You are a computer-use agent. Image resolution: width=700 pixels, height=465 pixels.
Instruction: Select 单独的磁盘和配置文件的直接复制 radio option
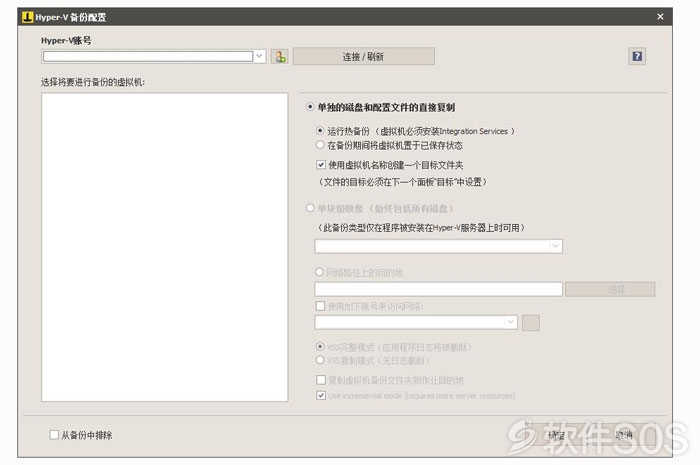coord(310,107)
